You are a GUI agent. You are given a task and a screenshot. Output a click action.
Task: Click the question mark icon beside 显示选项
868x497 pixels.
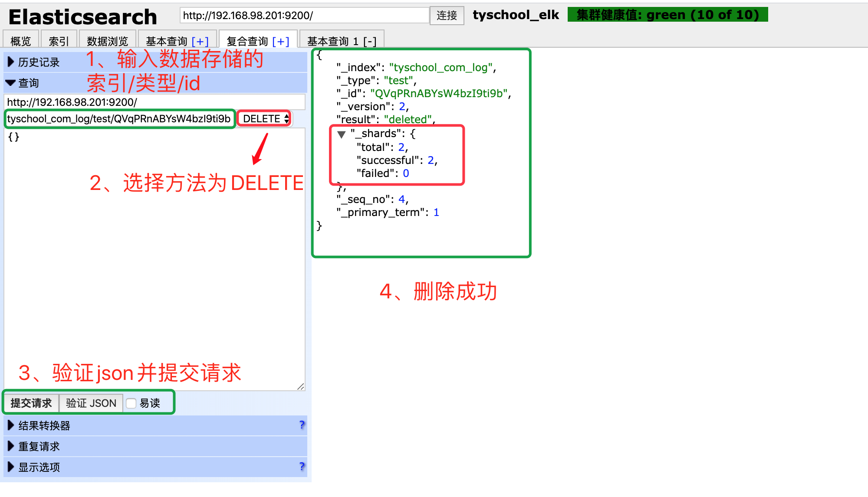point(302,467)
